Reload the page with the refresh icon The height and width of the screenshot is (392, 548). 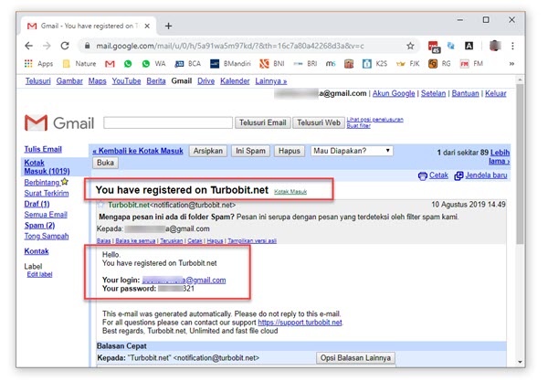point(65,46)
